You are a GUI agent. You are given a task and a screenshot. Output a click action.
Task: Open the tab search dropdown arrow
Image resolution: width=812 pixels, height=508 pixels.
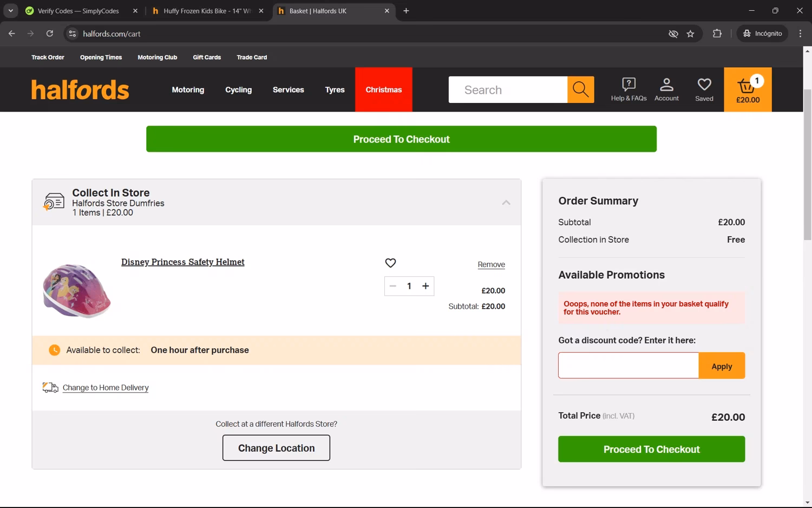pos(10,11)
